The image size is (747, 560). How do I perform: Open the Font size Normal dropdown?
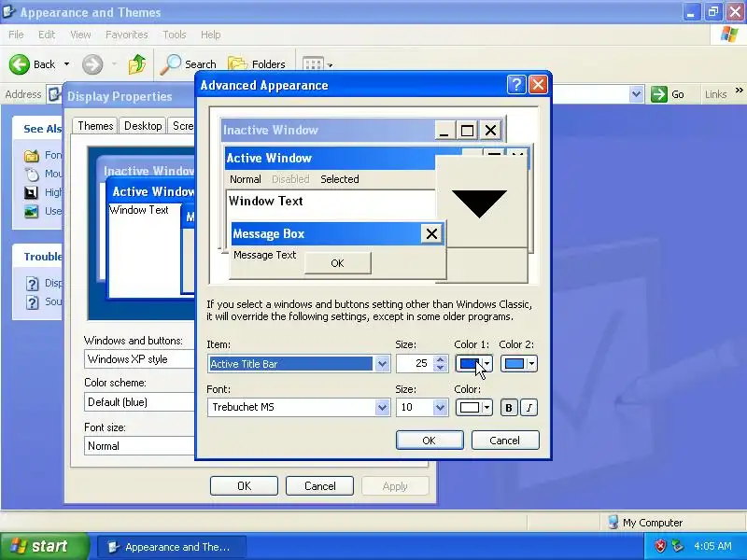click(x=139, y=446)
